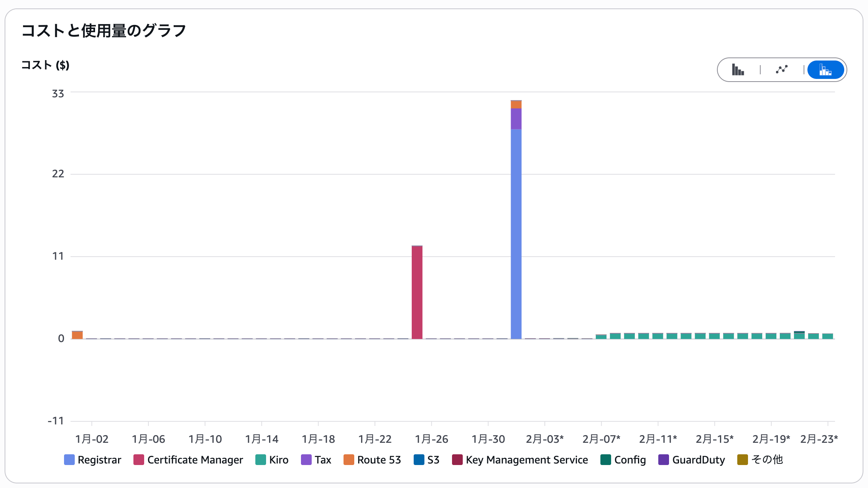Click the tall blue Registrar bar
The height and width of the screenshot is (488, 868).
click(x=516, y=234)
